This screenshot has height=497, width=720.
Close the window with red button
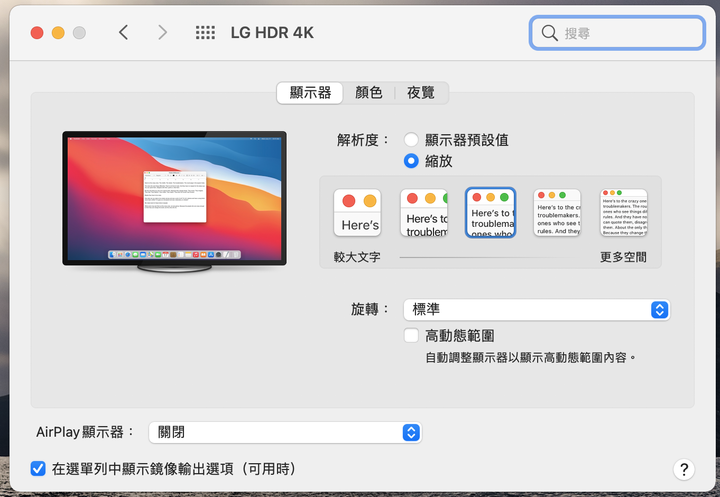[x=37, y=33]
